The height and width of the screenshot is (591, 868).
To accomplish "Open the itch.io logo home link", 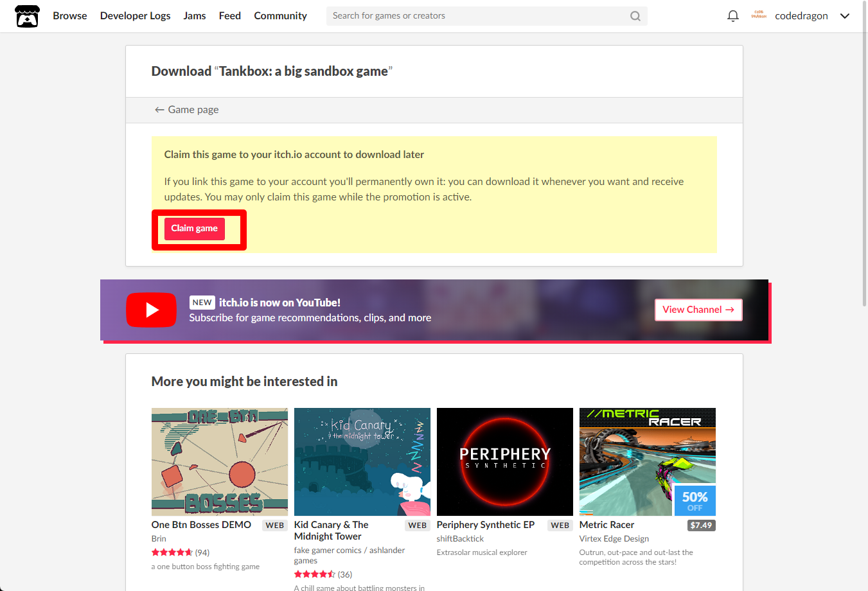I will pos(27,16).
